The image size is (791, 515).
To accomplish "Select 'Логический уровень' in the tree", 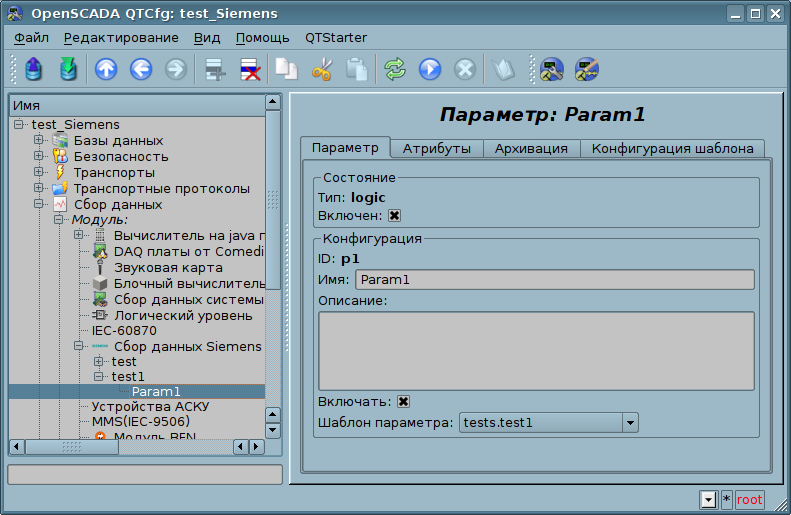I will pyautogui.click(x=182, y=315).
